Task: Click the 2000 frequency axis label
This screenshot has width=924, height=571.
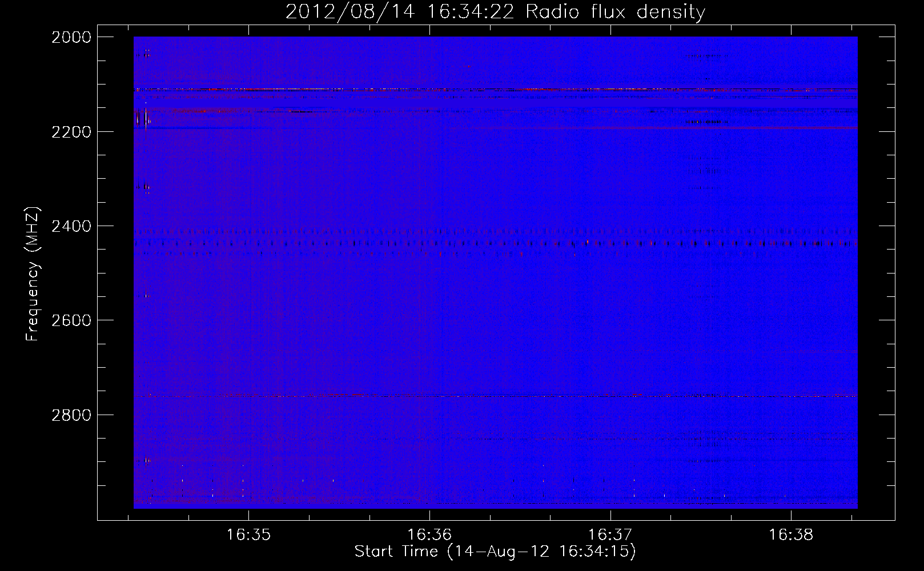Action: pyautogui.click(x=71, y=37)
